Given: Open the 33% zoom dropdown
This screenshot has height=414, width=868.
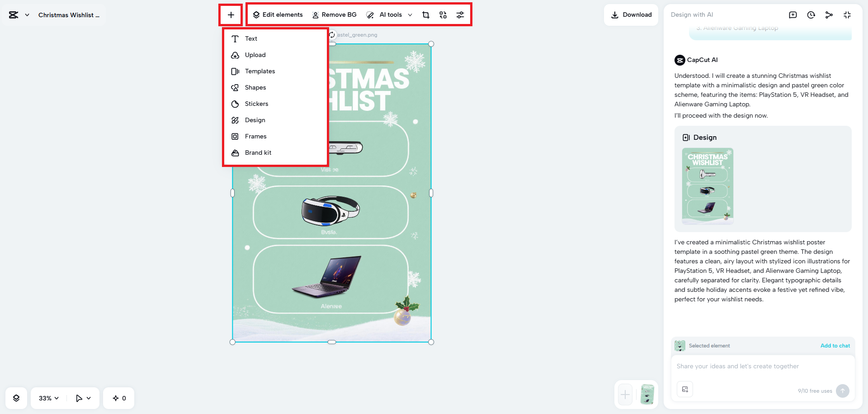Looking at the screenshot, I should coord(47,398).
